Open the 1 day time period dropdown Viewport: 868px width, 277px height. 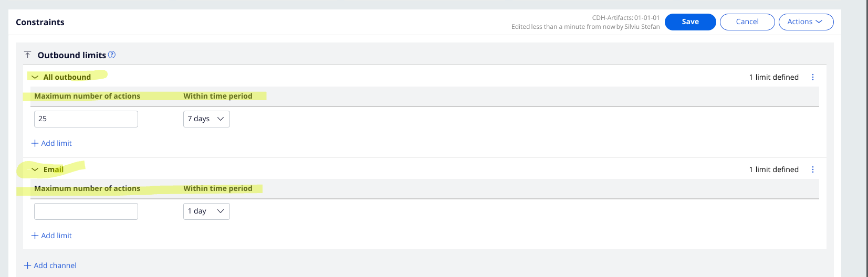coord(206,211)
